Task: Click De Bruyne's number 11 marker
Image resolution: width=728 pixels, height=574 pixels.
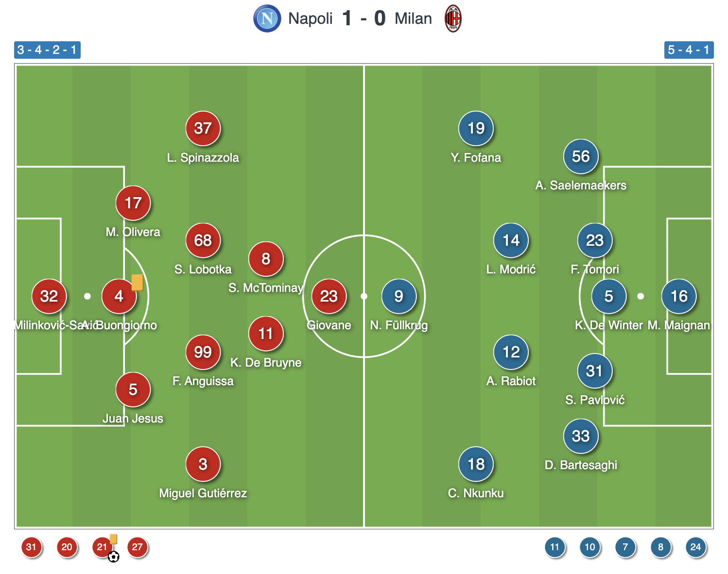Action: (266, 334)
